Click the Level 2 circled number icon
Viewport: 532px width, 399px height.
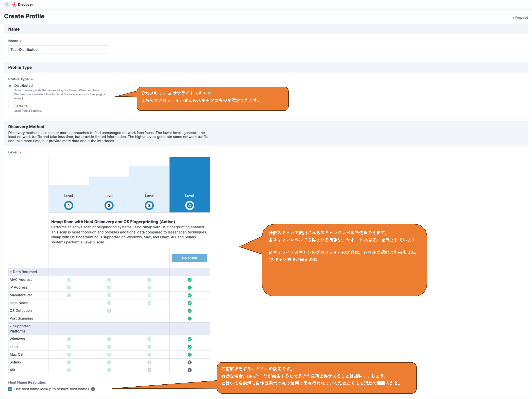[x=109, y=205]
